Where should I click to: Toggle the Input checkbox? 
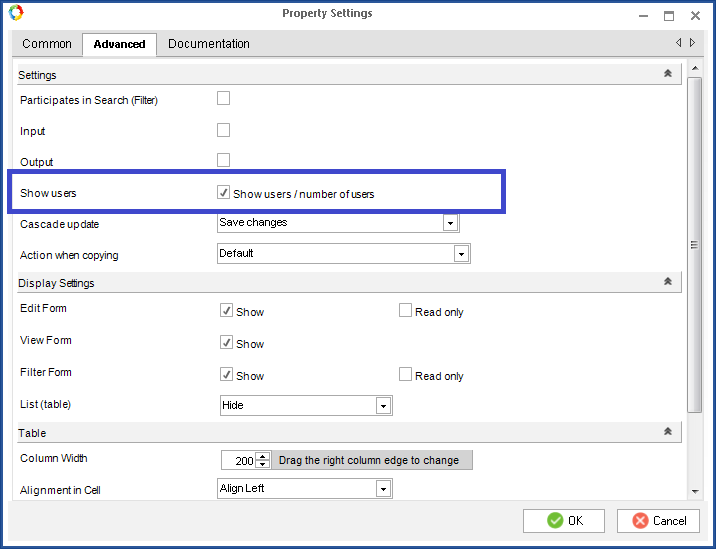pos(223,130)
